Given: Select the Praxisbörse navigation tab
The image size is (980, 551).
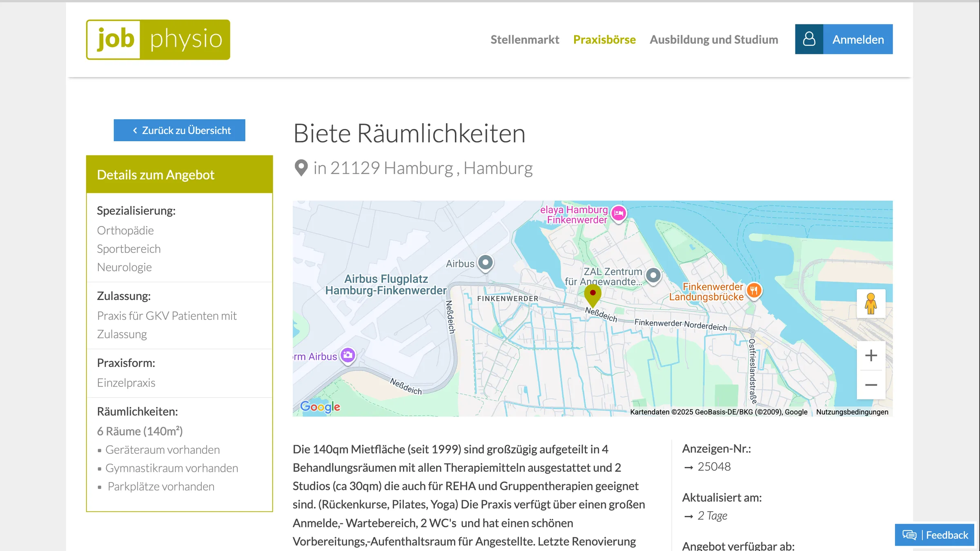Looking at the screenshot, I should tap(604, 39).
